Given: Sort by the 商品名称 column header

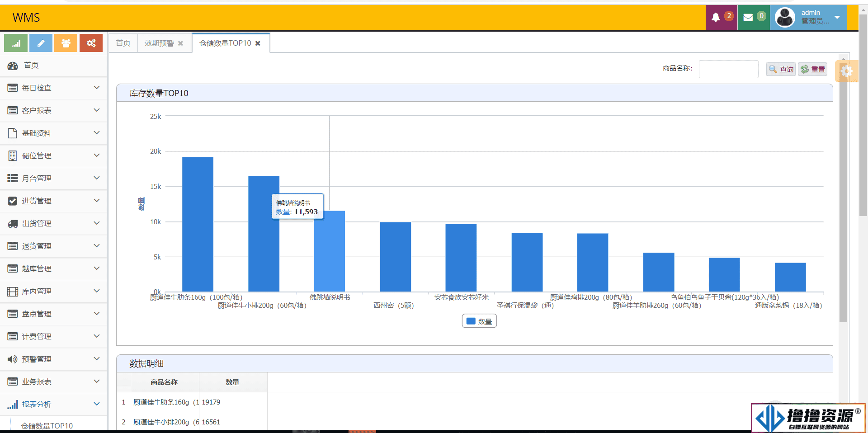Looking at the screenshot, I should point(164,382).
